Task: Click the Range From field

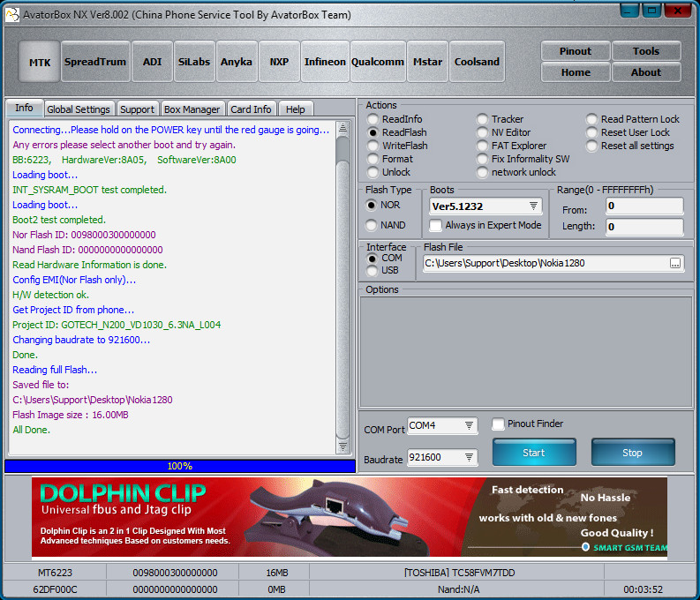Action: click(x=644, y=206)
